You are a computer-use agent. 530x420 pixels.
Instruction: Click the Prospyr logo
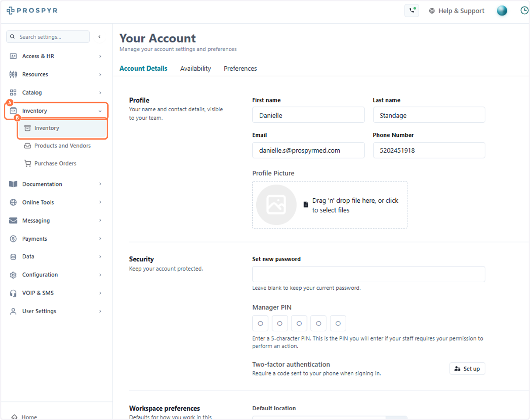pyautogui.click(x=32, y=10)
